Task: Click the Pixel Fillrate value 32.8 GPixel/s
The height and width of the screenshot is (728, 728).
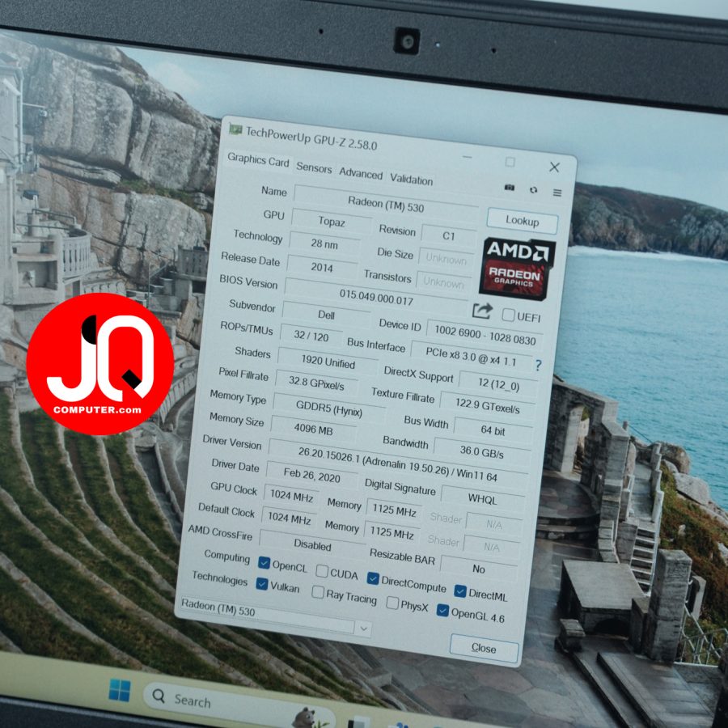Action: pyautogui.click(x=316, y=383)
